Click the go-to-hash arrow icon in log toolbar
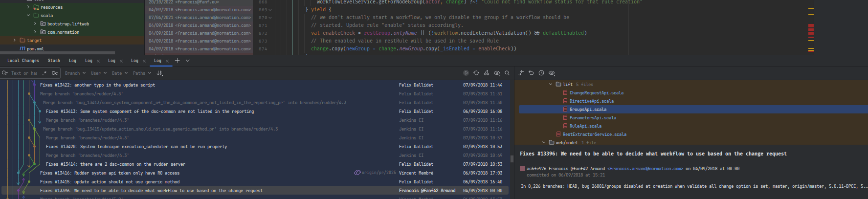This screenshot has width=868, height=199. coord(466,73)
